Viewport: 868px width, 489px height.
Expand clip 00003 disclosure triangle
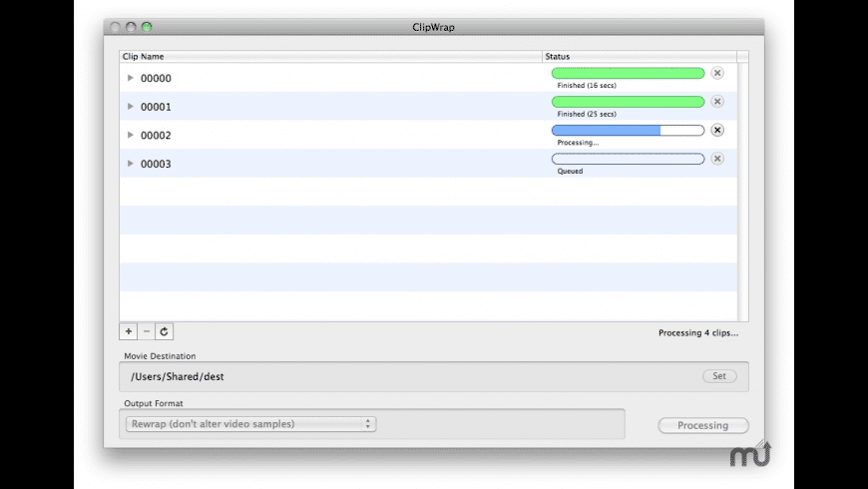coord(130,164)
